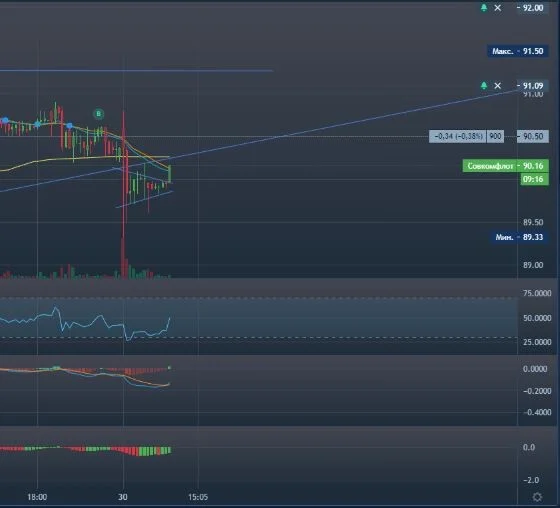Click the 900 quantity box on order line

point(495,136)
